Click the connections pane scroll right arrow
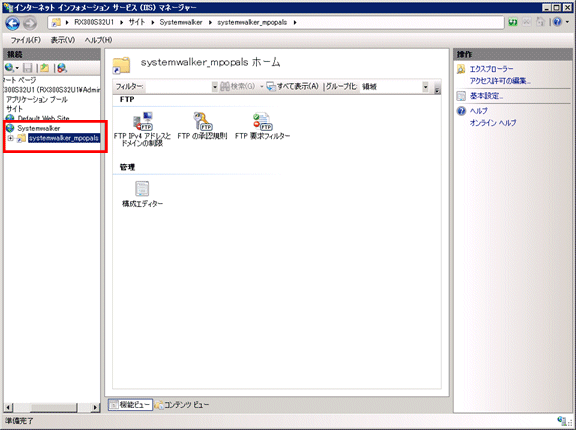Viewport: 576px width, 430px height. [x=95, y=407]
